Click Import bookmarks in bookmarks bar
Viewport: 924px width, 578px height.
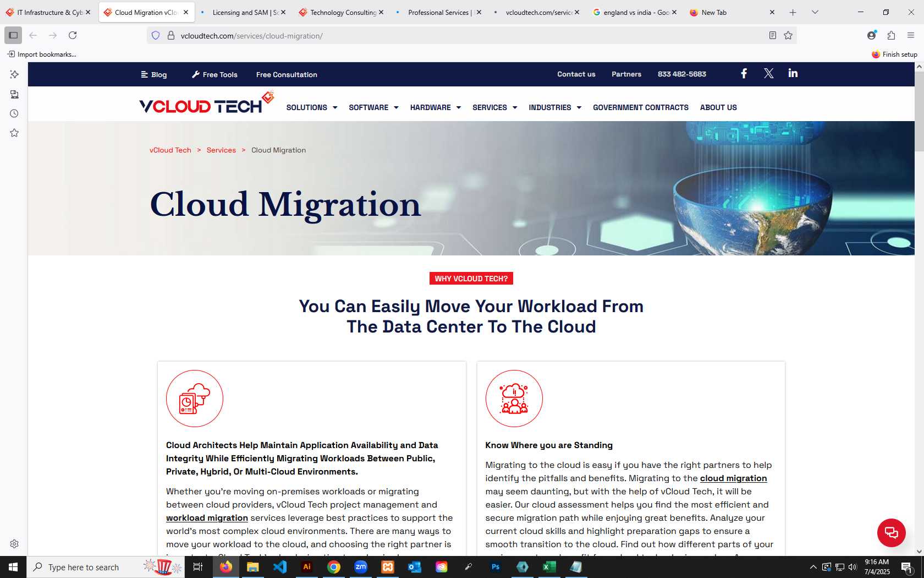[x=42, y=54]
